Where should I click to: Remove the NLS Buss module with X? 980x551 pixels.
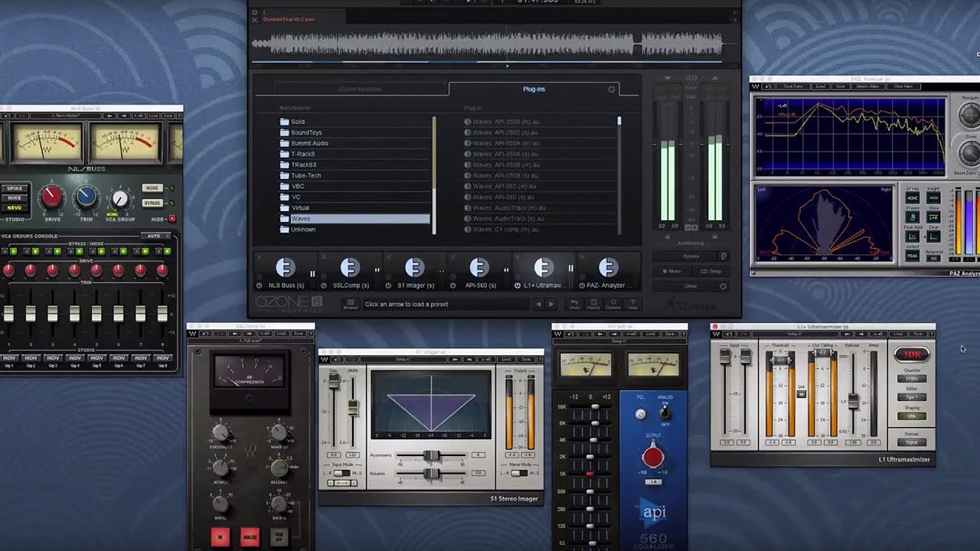pyautogui.click(x=259, y=256)
